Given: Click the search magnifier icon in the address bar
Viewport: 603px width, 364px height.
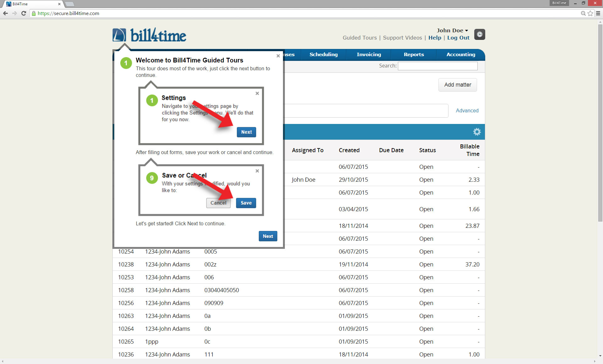Looking at the screenshot, I should [583, 13].
